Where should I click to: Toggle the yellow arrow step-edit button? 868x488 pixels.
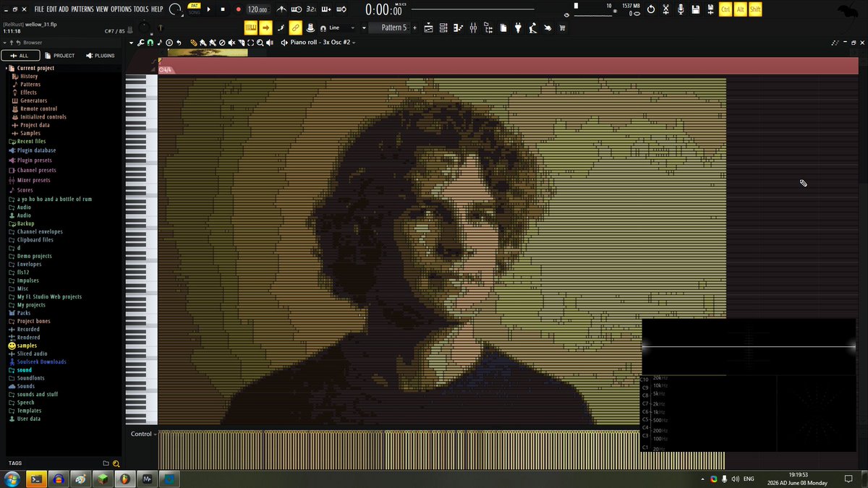tap(265, 27)
